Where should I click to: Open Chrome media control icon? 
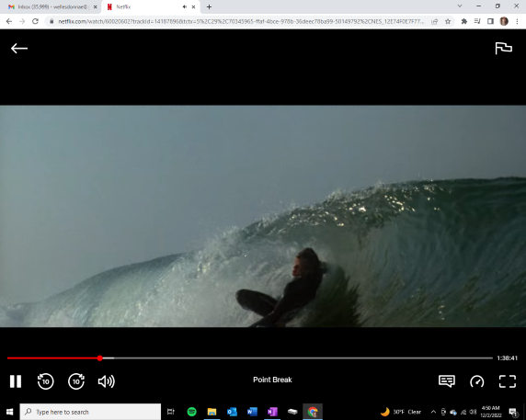click(477, 21)
